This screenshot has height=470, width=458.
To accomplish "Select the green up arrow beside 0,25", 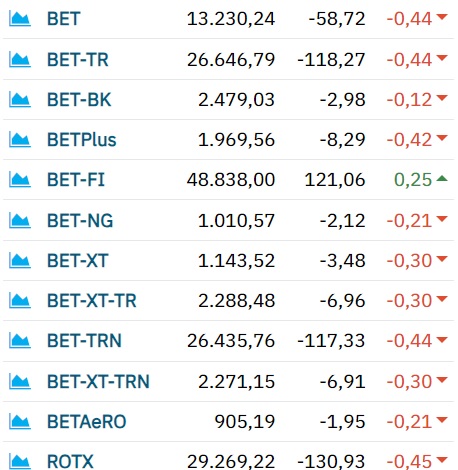I will pyautogui.click(x=442, y=178).
